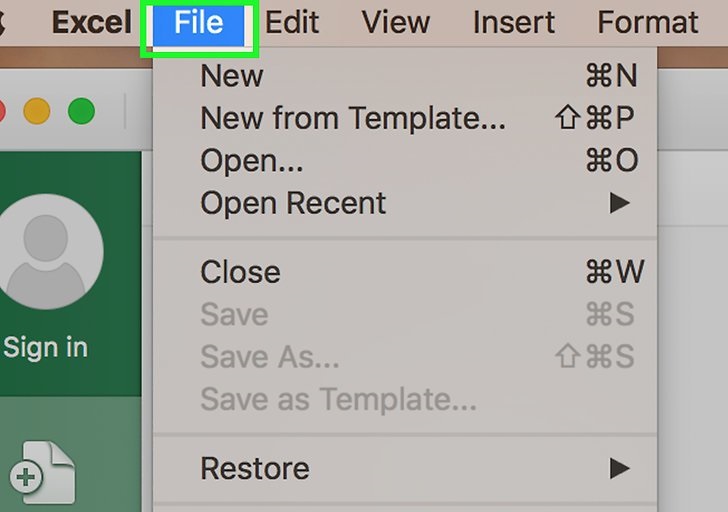Click the red close window button
The image size is (728, 512).
(x=2, y=111)
